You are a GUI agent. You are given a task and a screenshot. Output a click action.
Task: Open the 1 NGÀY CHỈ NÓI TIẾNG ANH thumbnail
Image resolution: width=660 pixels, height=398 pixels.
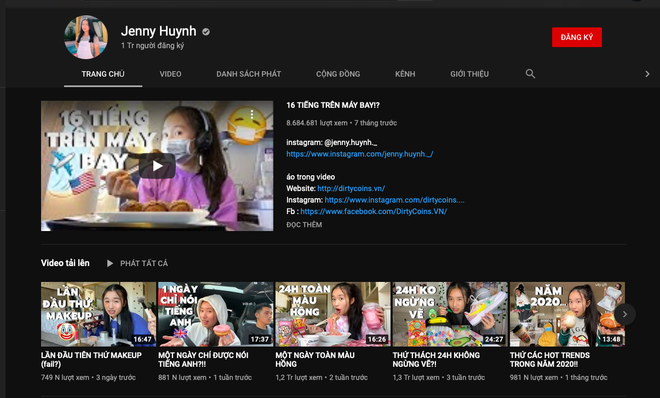coord(216,314)
